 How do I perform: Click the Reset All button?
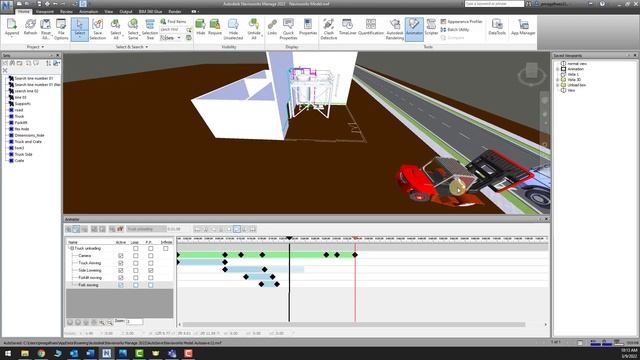click(x=46, y=29)
